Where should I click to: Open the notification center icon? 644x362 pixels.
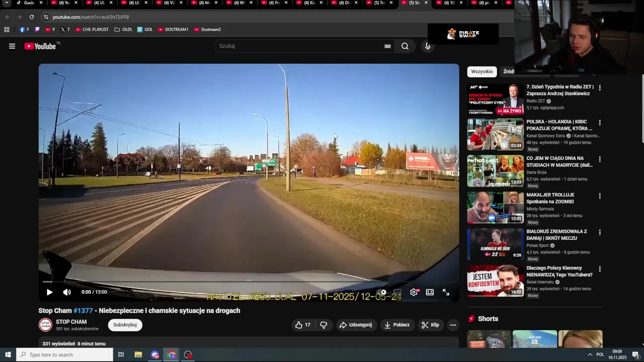tap(635, 355)
